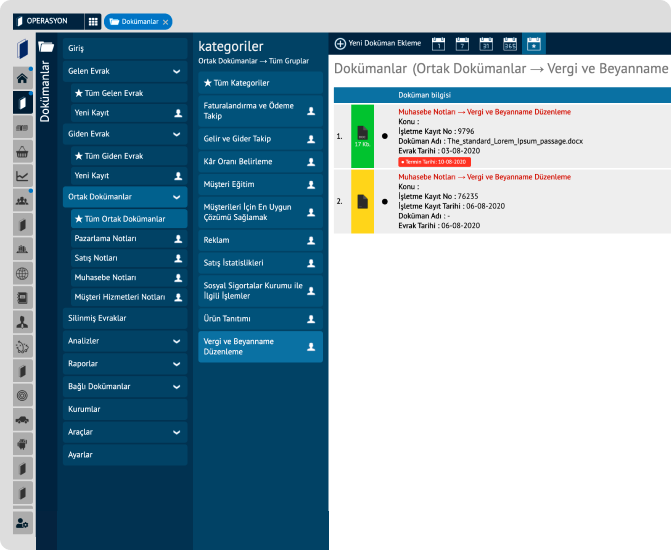Select the 31-day calendar filter icon
This screenshot has width=671, height=550.
486,44
